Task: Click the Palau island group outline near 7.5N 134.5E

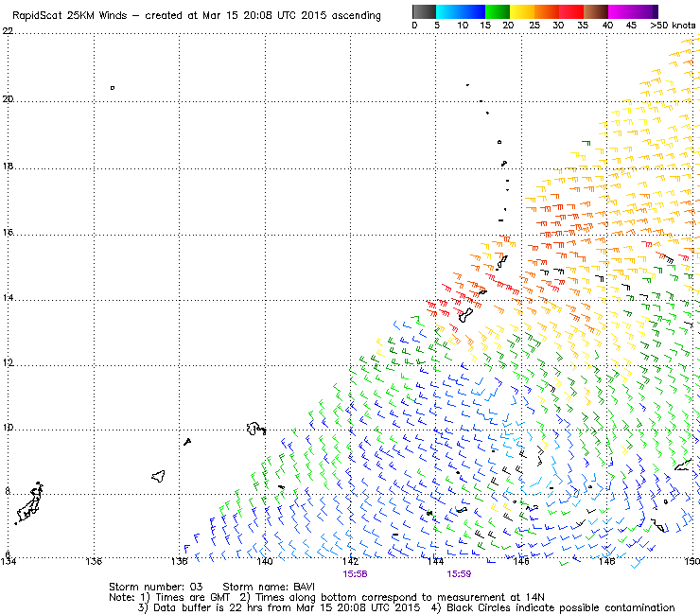Action: pos(30,503)
